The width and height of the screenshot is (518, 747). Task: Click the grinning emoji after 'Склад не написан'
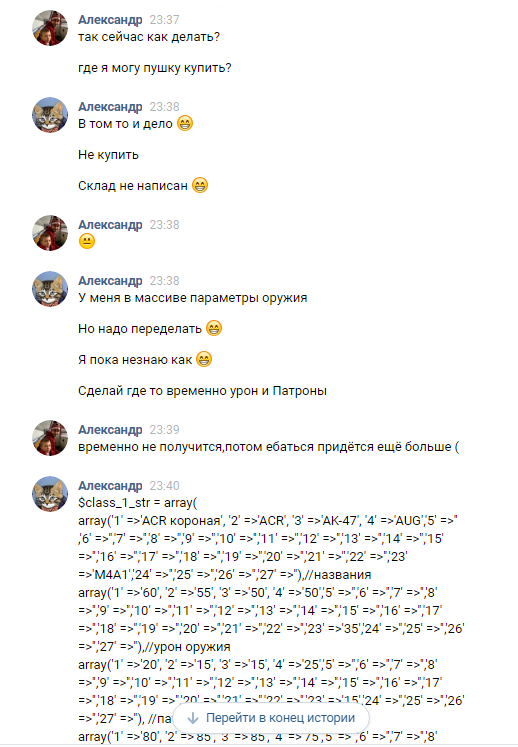[200, 185]
